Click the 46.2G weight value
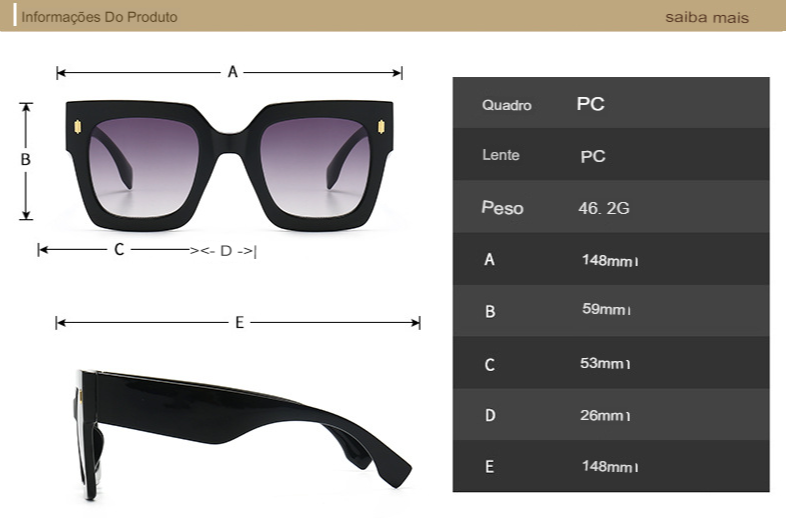Screen dimensions: 786x518 pos(603,208)
